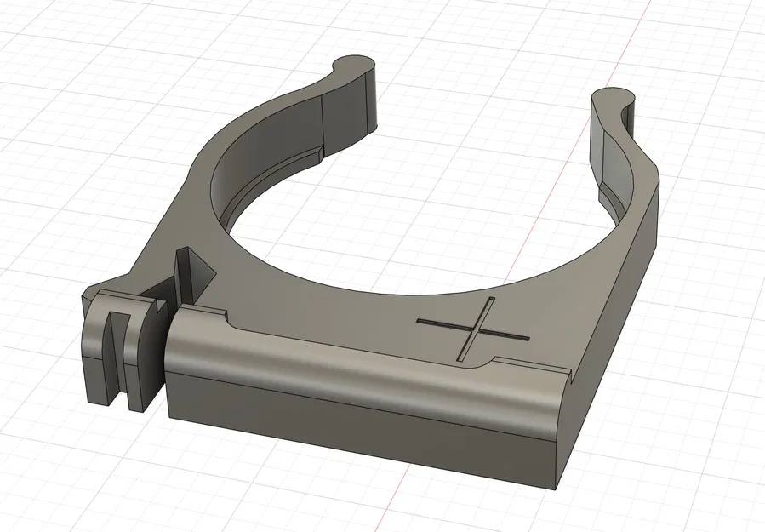Click an empty grid area bottom right of model

pyautogui.click(x=698, y=468)
